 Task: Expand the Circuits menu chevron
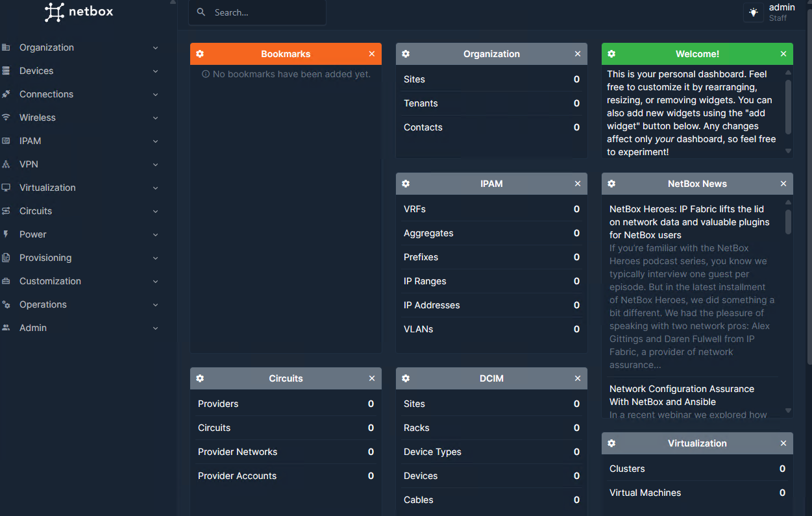tap(155, 212)
